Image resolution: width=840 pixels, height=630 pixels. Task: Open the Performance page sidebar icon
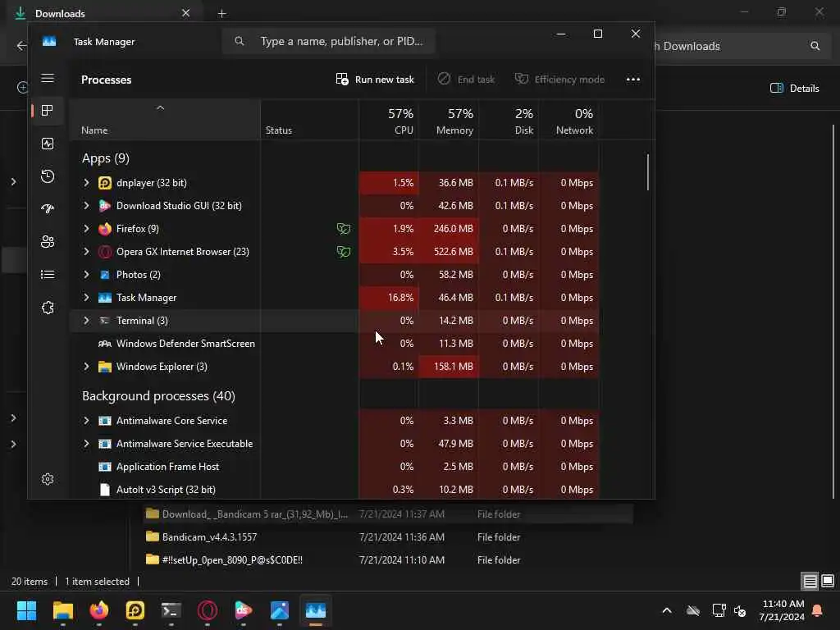[x=48, y=144]
